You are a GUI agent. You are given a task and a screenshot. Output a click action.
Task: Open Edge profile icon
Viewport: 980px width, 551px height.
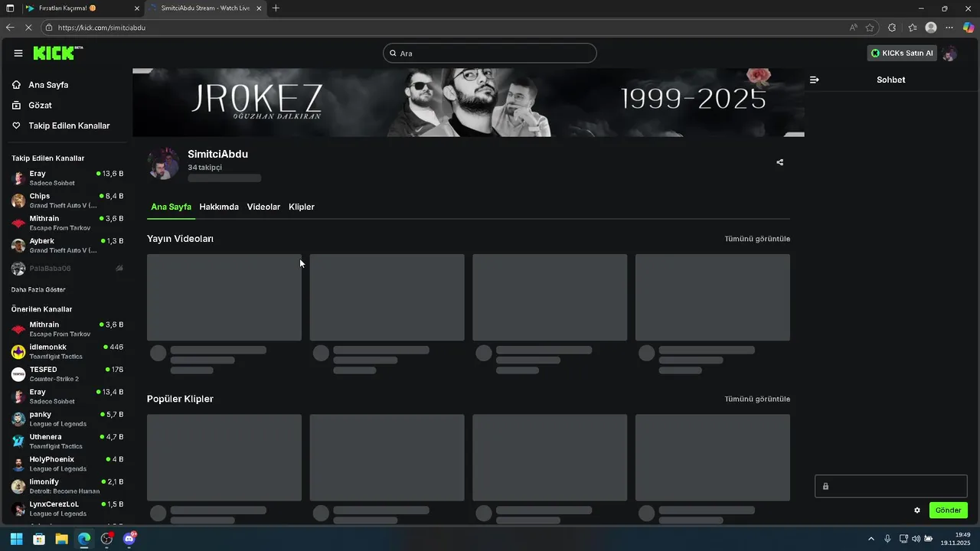[931, 28]
